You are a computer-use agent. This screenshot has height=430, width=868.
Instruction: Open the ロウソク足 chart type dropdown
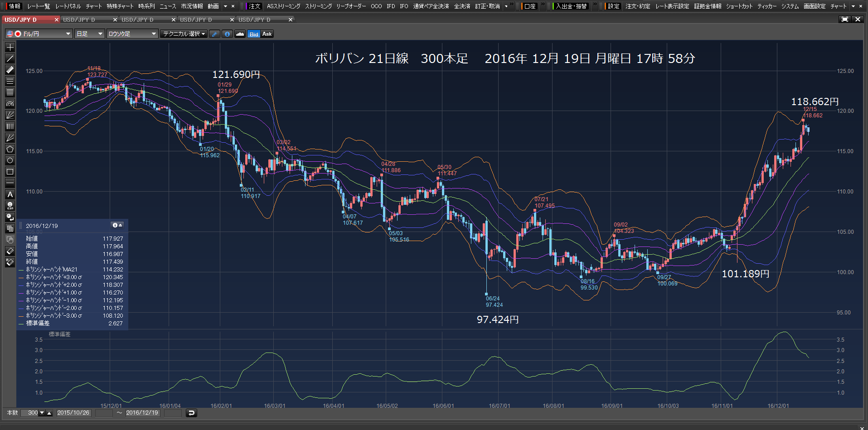pyautogui.click(x=132, y=34)
